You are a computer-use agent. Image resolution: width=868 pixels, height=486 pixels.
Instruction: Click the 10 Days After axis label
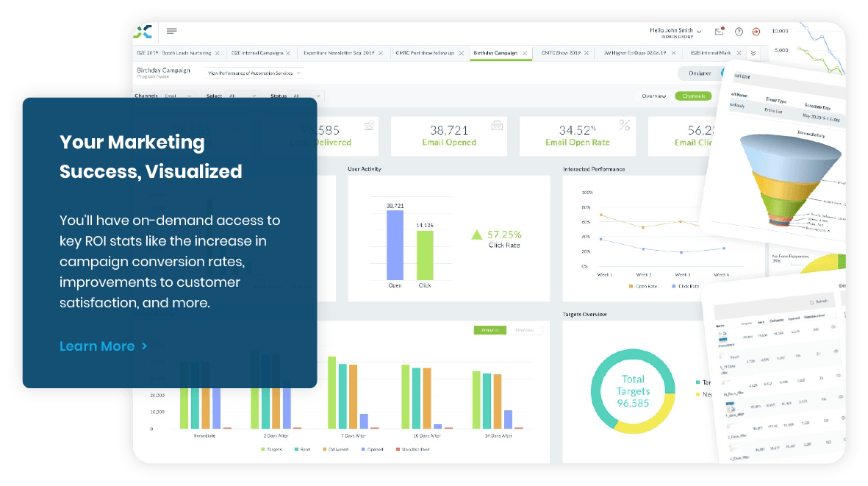[427, 436]
